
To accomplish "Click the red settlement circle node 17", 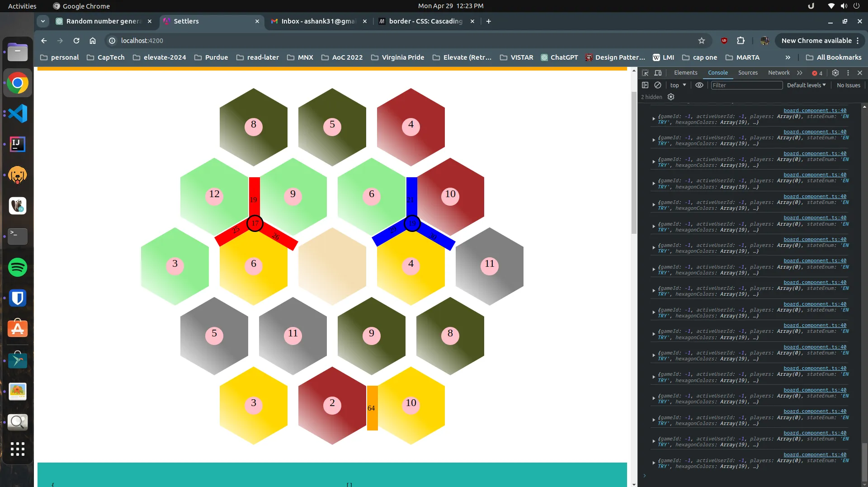I will pos(255,223).
